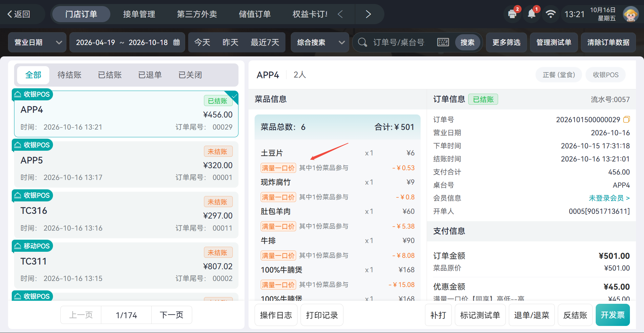Go to 下一页 of orders
644x333 pixels.
(171, 315)
